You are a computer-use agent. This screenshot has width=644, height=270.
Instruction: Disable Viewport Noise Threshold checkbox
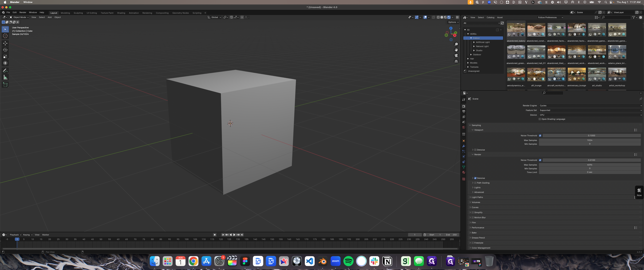coord(540,136)
